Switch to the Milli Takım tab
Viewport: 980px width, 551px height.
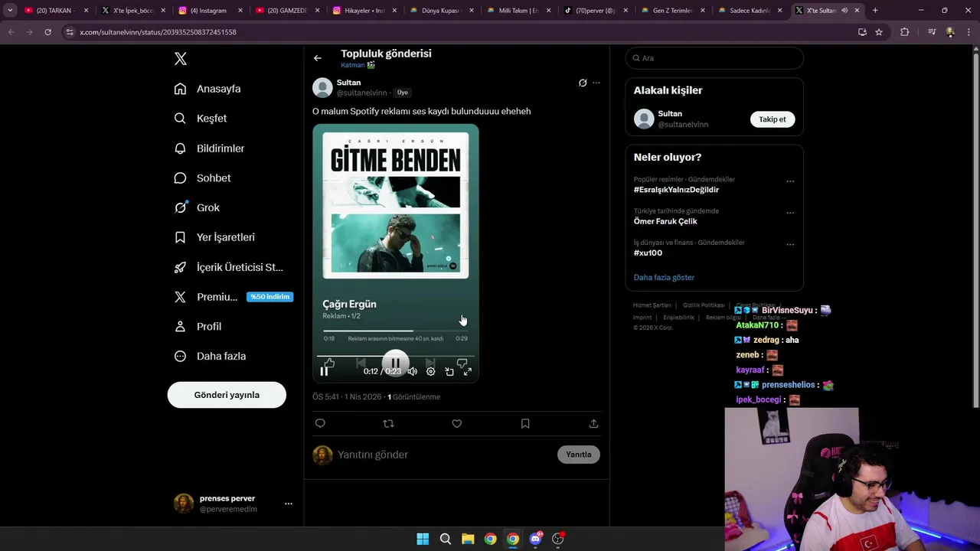coord(518,11)
